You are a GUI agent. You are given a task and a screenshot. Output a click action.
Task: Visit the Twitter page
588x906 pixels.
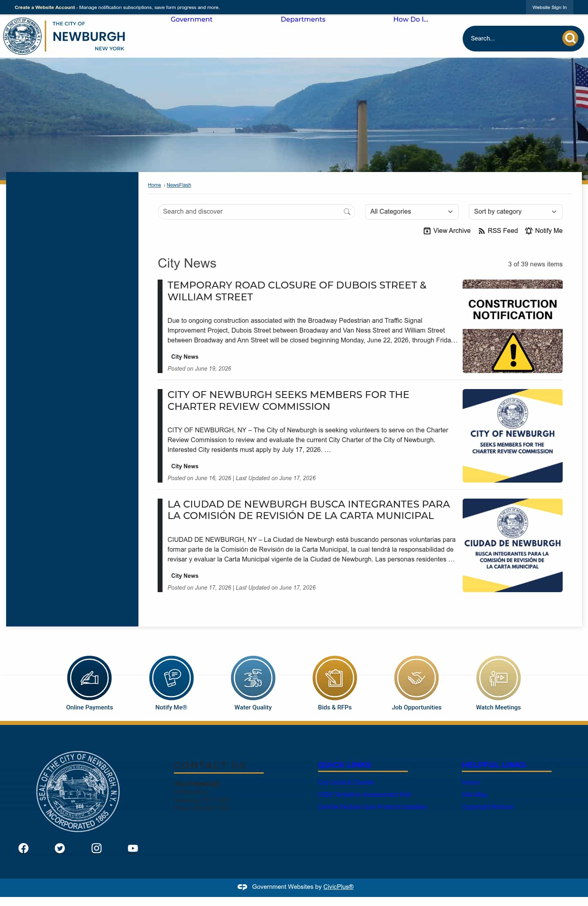pyautogui.click(x=60, y=848)
